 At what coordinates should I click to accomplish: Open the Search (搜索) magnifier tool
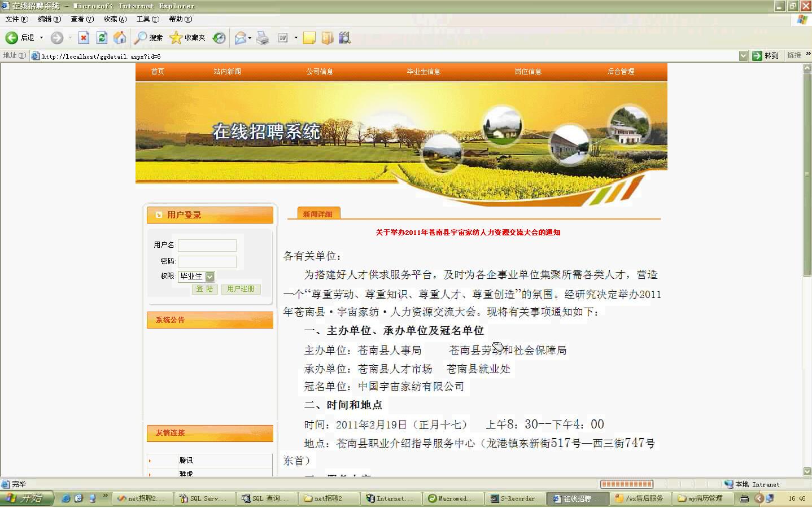click(x=149, y=38)
